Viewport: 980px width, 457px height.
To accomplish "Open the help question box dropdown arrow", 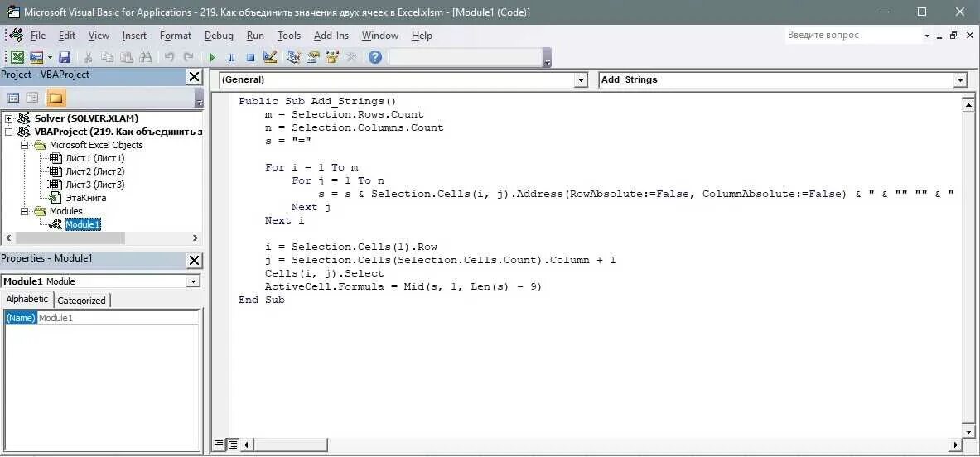I will 928,36.
